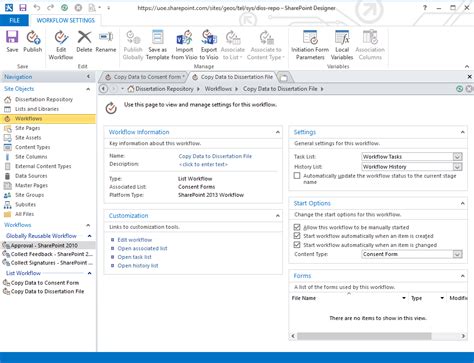Open Edit Workflow from ribbon
Screen dimensions: 474x363
[x=61, y=45]
